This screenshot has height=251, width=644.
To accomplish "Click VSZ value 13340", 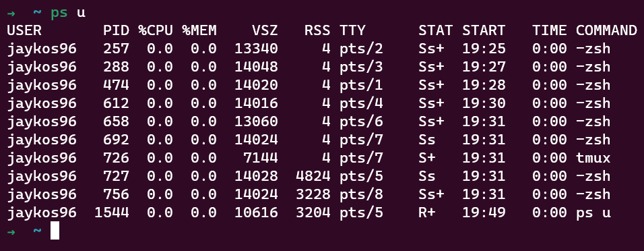I will (x=256, y=49).
